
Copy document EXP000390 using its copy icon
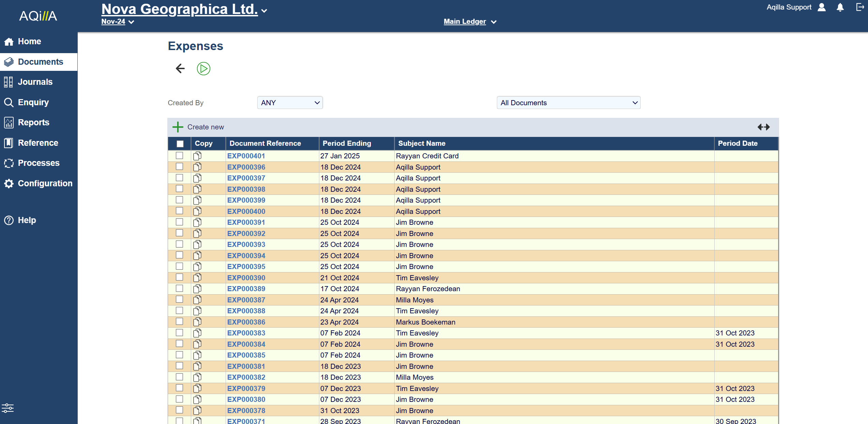click(x=197, y=278)
